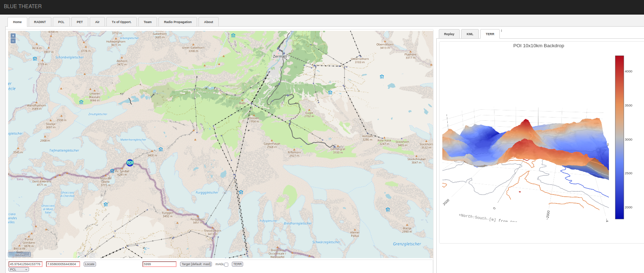This screenshot has width=644, height=273.
Task: Click hut icon near Matterhorngletscher label
Action: pos(161,149)
